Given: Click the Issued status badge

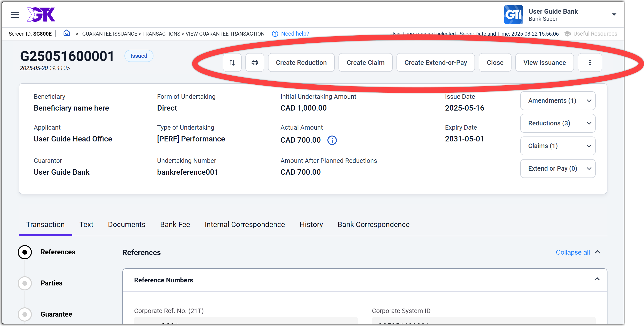Looking at the screenshot, I should click(139, 56).
